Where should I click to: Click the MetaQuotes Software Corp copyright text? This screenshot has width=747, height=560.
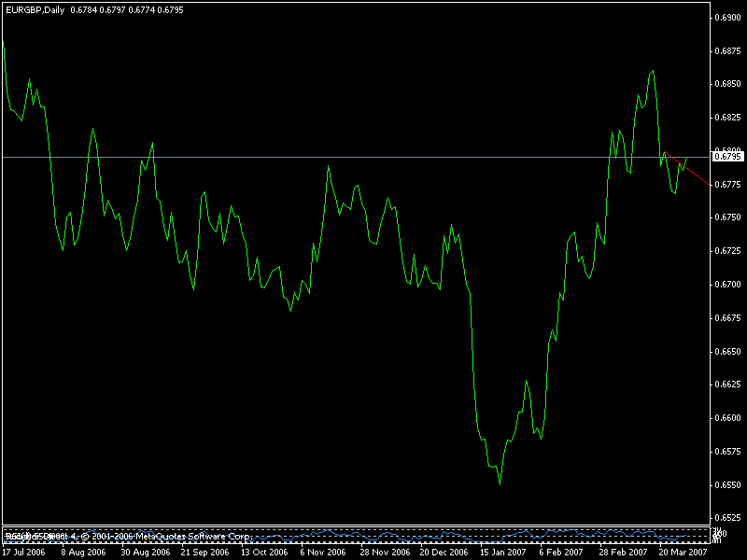[x=168, y=537]
